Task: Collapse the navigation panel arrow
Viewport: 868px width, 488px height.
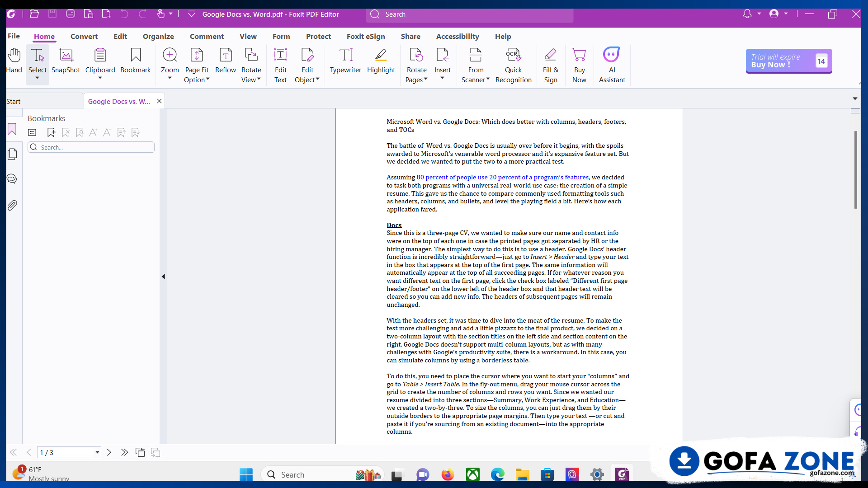Action: pyautogui.click(x=163, y=277)
